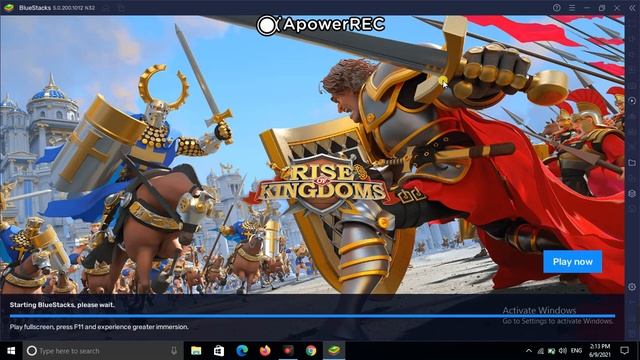Viewport: 640px width, 360px height.
Task: Click the Rise of Kingdoms logo
Action: coord(322,184)
